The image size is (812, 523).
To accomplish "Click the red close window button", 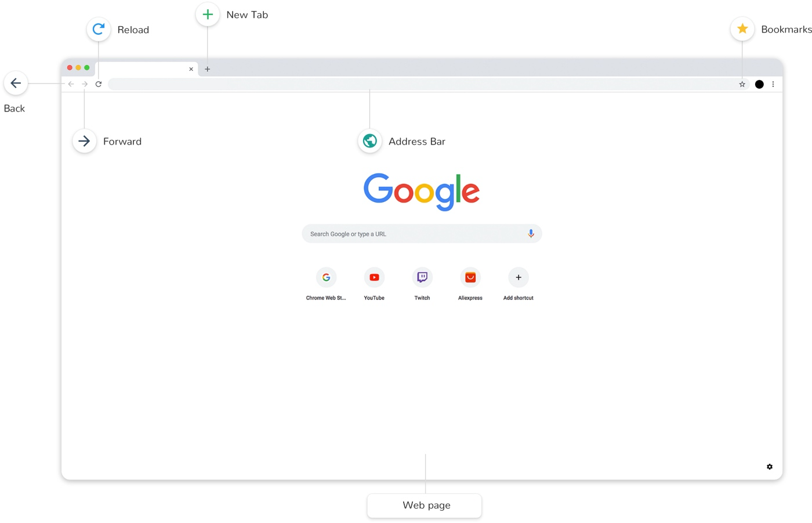I will [70, 68].
